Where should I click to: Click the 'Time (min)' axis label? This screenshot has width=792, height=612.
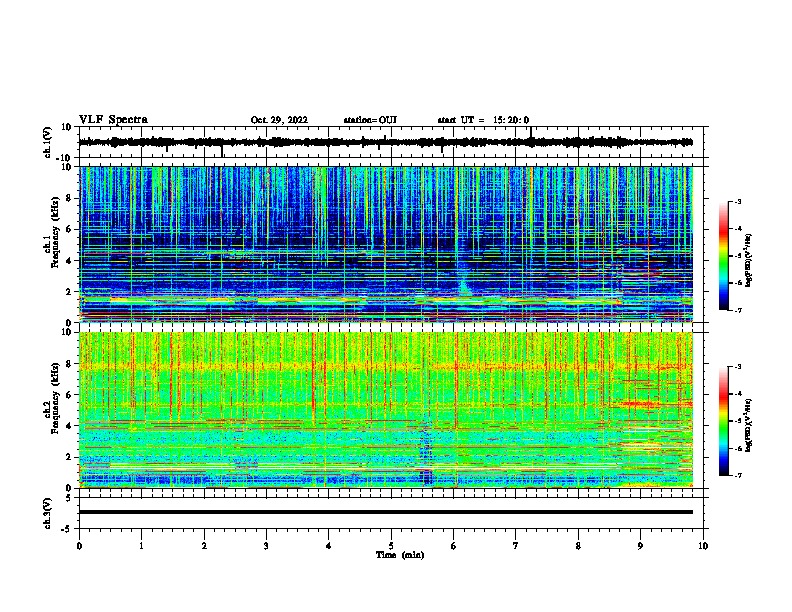click(x=400, y=555)
